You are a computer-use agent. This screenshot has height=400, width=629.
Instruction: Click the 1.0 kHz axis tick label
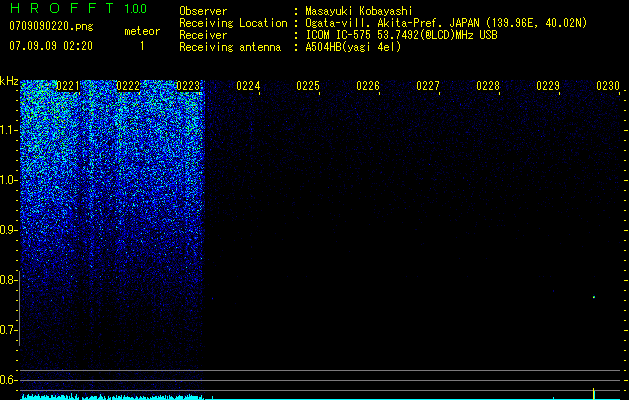point(9,180)
